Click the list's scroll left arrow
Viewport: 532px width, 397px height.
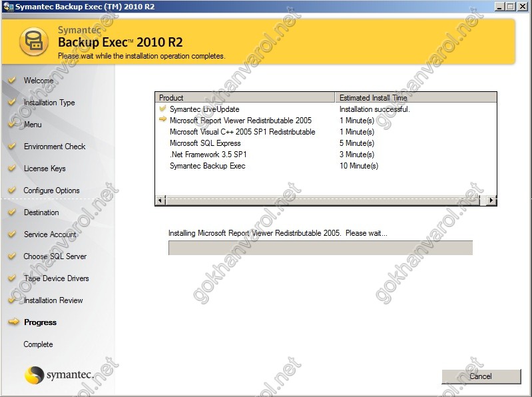160,200
